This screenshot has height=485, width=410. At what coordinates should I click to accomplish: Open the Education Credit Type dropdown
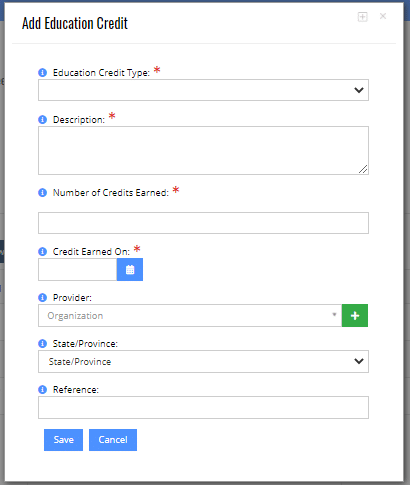(203, 90)
